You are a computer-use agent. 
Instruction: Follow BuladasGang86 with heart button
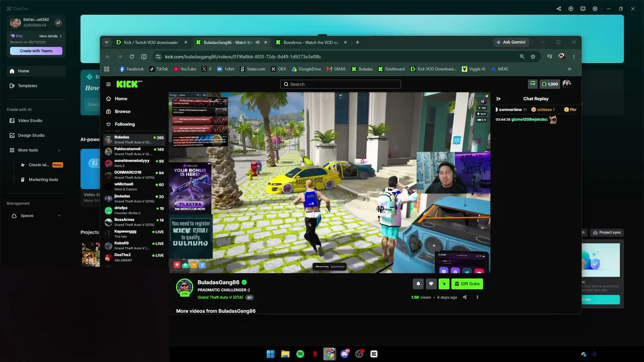[x=431, y=284]
